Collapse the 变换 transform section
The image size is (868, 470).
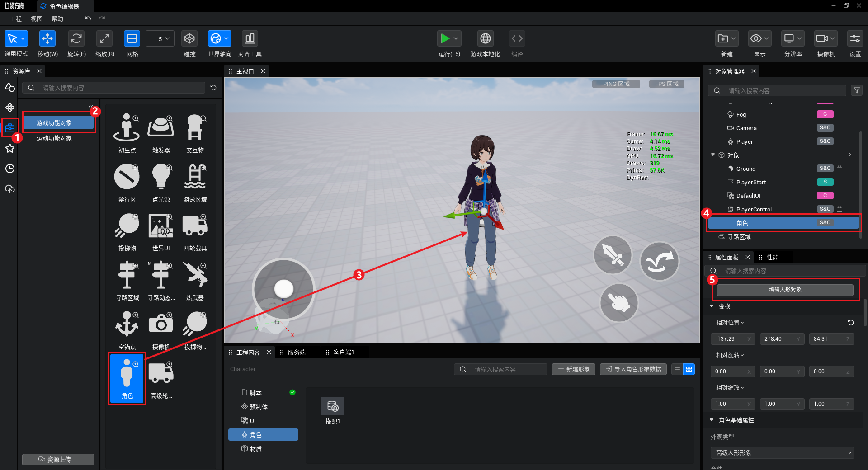(x=712, y=306)
